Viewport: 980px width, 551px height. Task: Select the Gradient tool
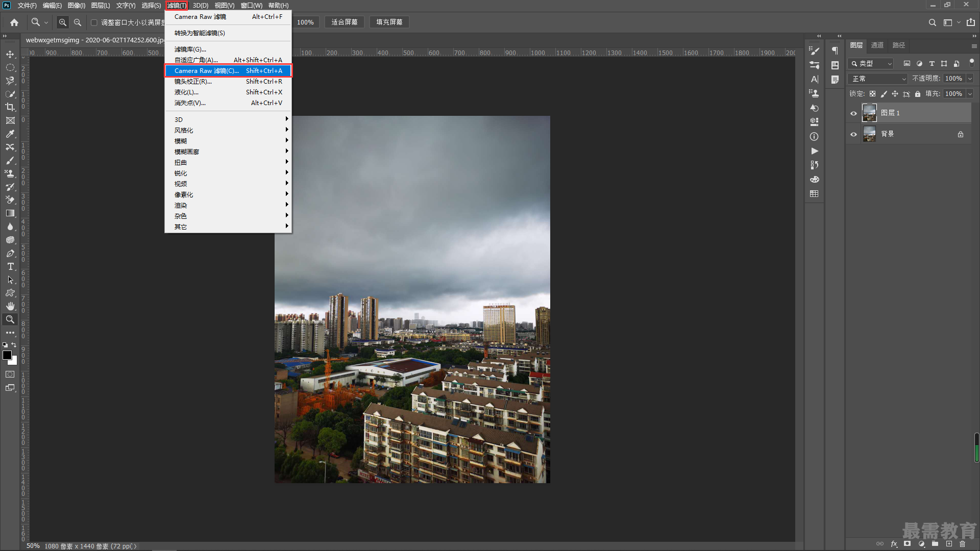10,213
